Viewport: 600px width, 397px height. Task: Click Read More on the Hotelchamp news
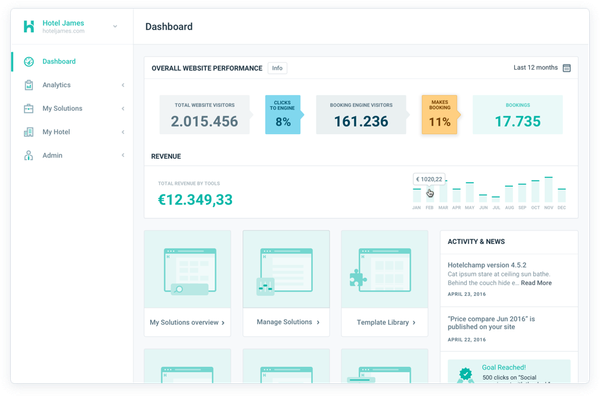(536, 283)
